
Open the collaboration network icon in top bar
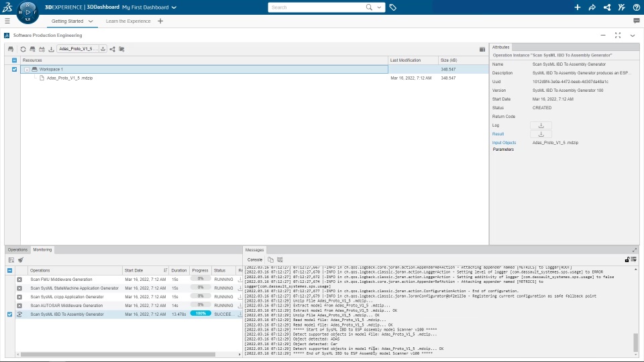tap(607, 7)
